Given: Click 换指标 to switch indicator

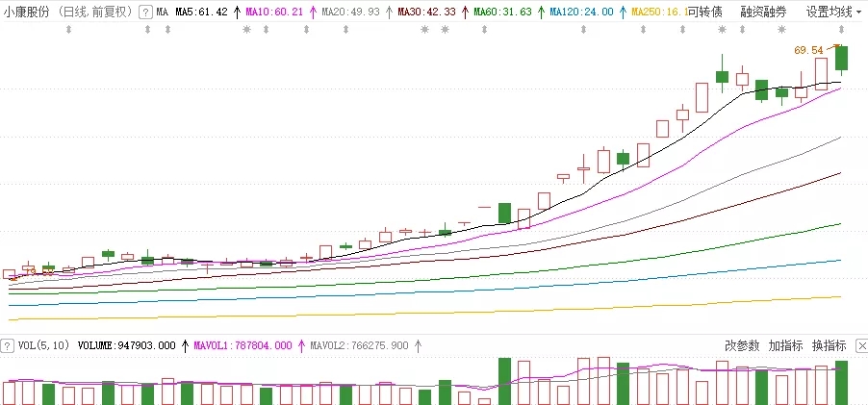Looking at the screenshot, I should tap(830, 345).
